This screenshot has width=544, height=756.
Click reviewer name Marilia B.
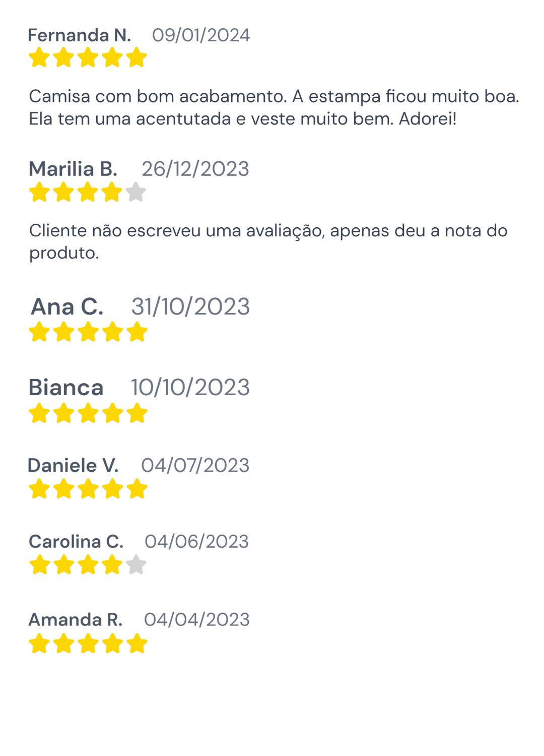tap(73, 169)
